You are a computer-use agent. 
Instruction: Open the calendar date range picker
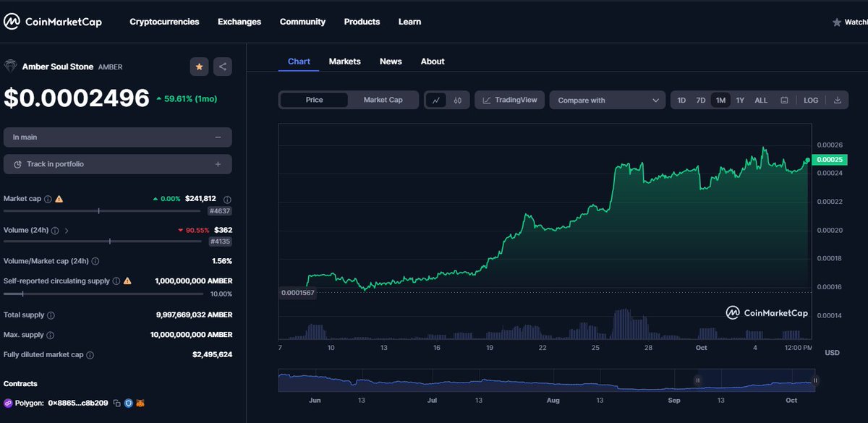point(784,101)
